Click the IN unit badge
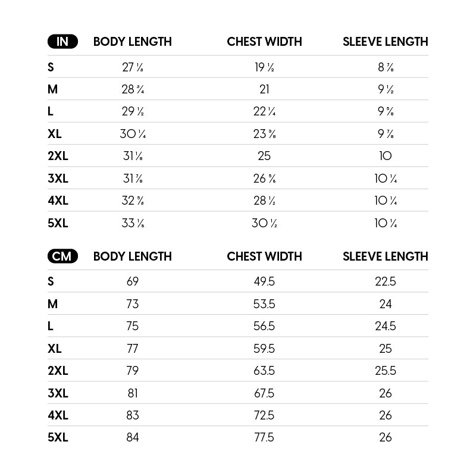The image size is (476, 476). click(62, 42)
